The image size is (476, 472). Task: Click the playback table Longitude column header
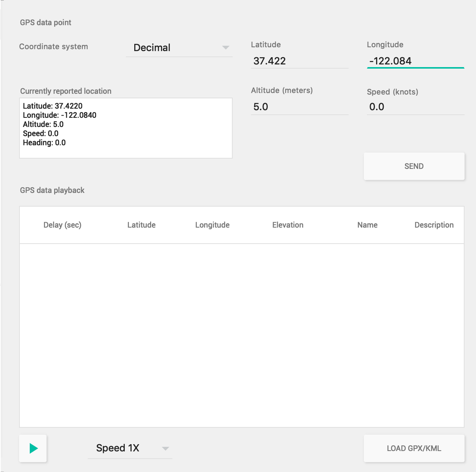coord(212,225)
